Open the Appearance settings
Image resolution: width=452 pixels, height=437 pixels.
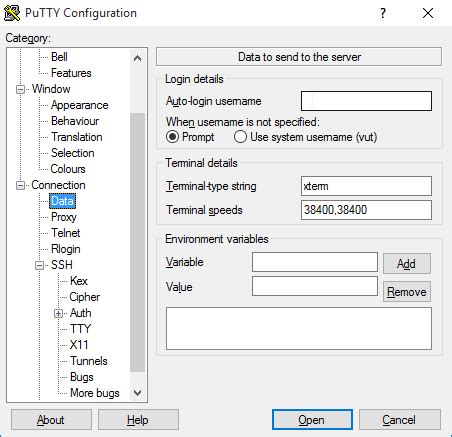coord(80,105)
